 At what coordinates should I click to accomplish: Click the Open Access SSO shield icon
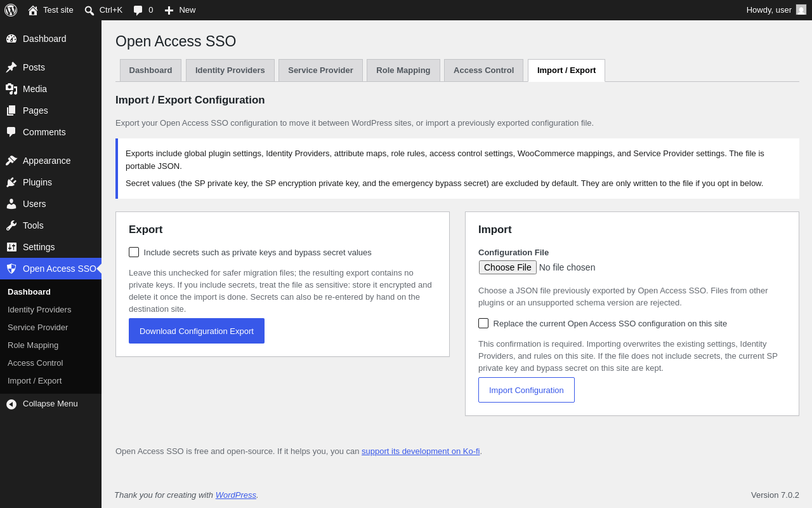(11, 269)
